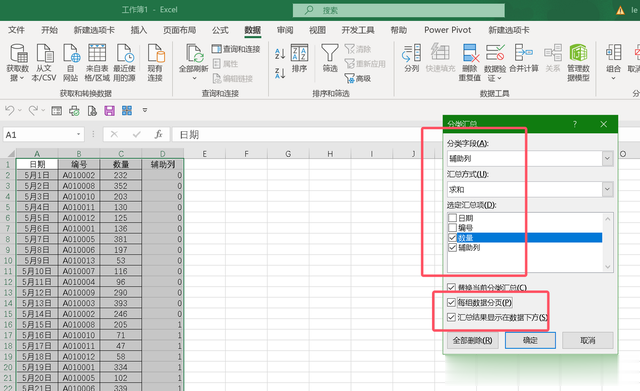The width and height of the screenshot is (640, 391).
Task: Click header cell 辅助列
Action: [x=162, y=164]
